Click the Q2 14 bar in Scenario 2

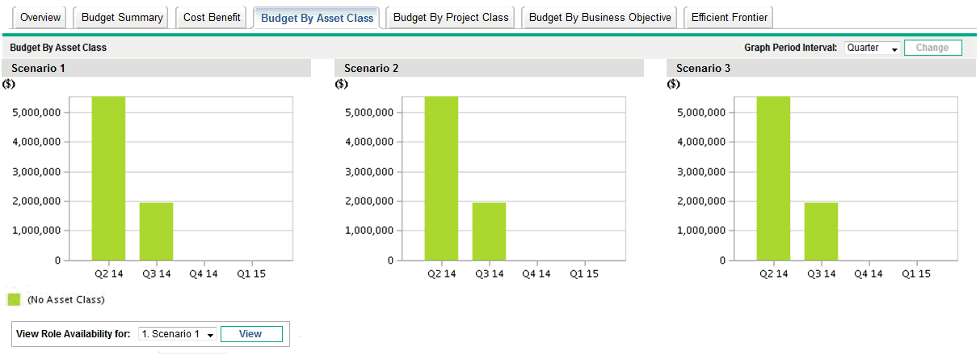pos(441,178)
